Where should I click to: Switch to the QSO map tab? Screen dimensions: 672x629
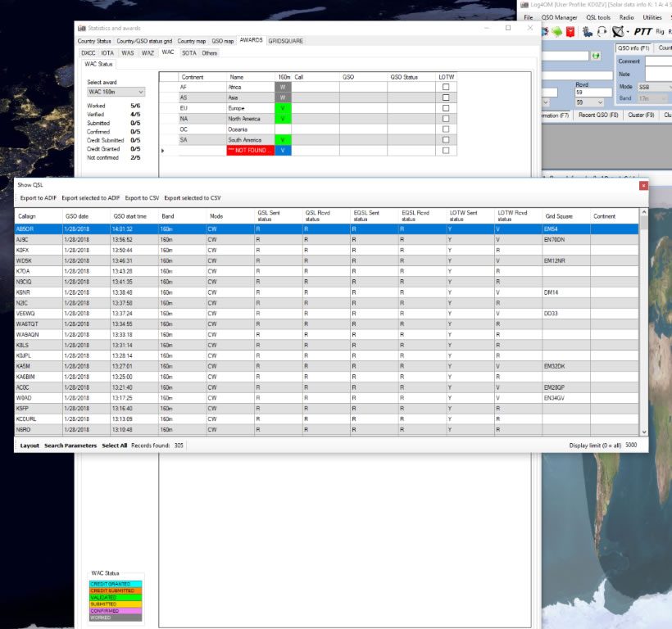223,41
